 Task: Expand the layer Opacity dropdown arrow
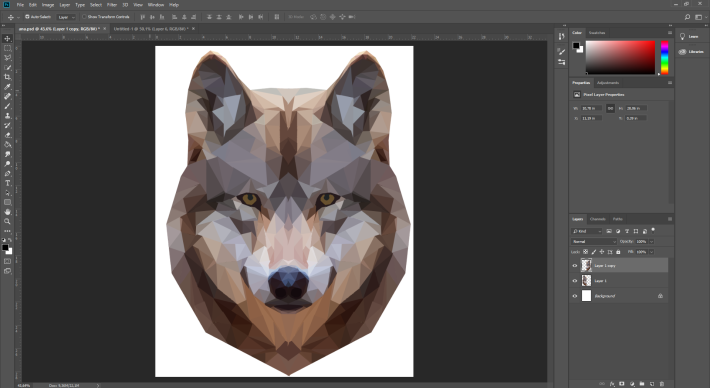652,242
